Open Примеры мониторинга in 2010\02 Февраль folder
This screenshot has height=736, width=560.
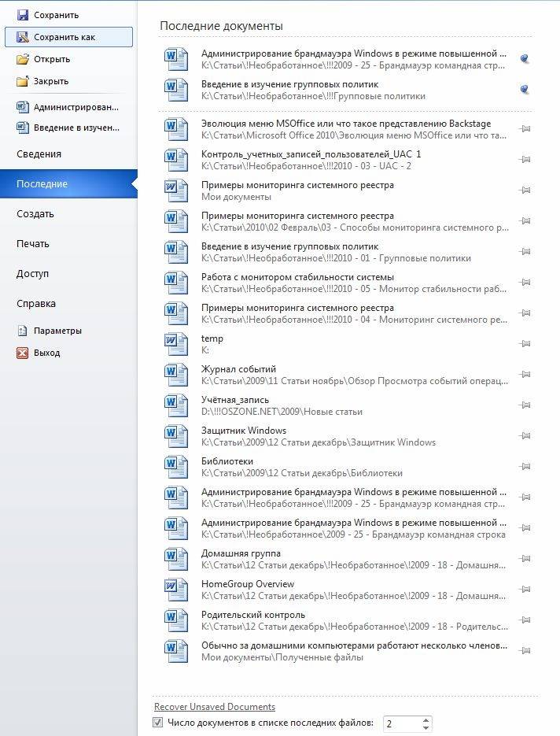(347, 221)
